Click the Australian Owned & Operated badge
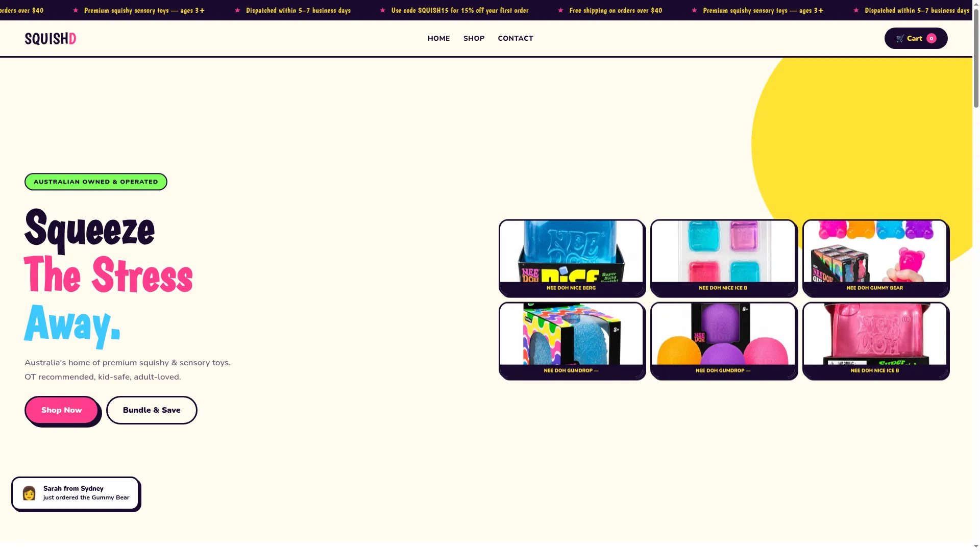The image size is (980, 551). coord(96,182)
